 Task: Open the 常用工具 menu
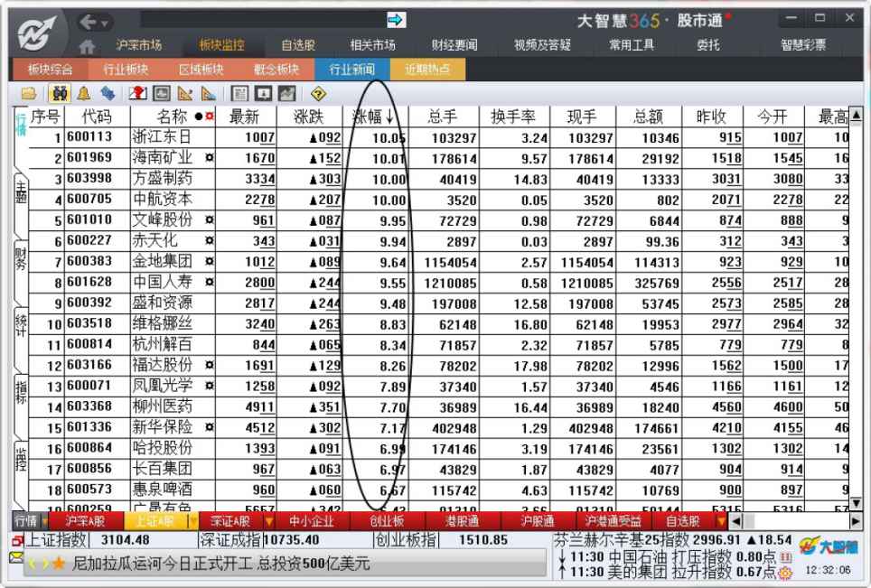632,45
